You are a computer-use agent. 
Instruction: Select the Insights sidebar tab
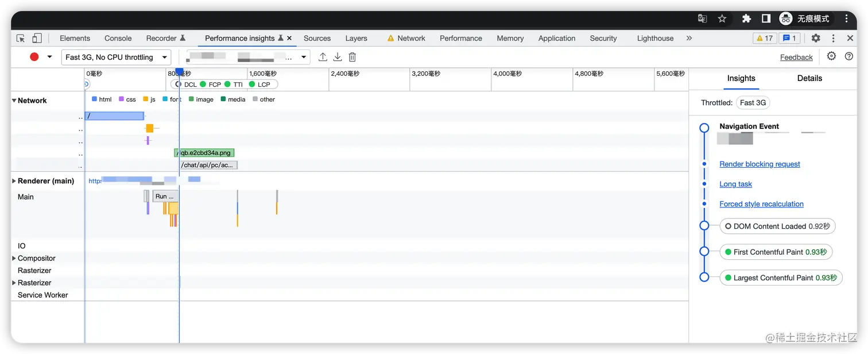click(x=741, y=78)
